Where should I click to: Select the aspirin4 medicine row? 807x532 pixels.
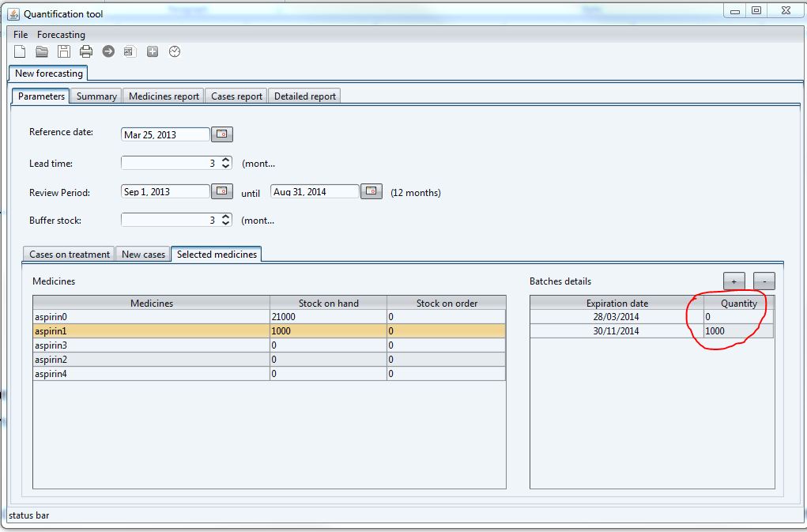click(x=270, y=374)
